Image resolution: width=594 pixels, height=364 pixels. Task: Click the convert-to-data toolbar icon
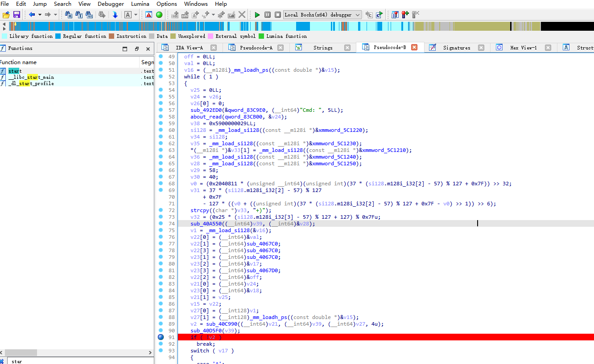185,15
